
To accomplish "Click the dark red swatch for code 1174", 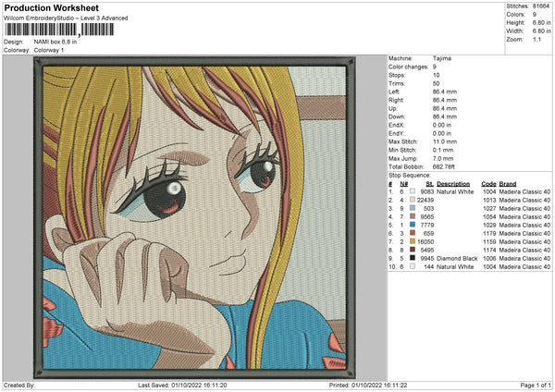I will [x=413, y=250].
